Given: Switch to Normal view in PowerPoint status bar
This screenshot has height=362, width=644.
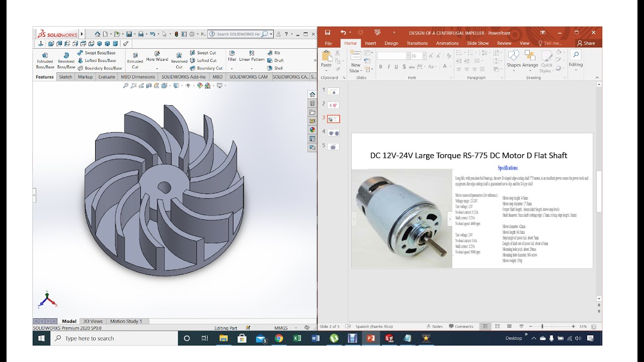Looking at the screenshot, I should tap(485, 326).
